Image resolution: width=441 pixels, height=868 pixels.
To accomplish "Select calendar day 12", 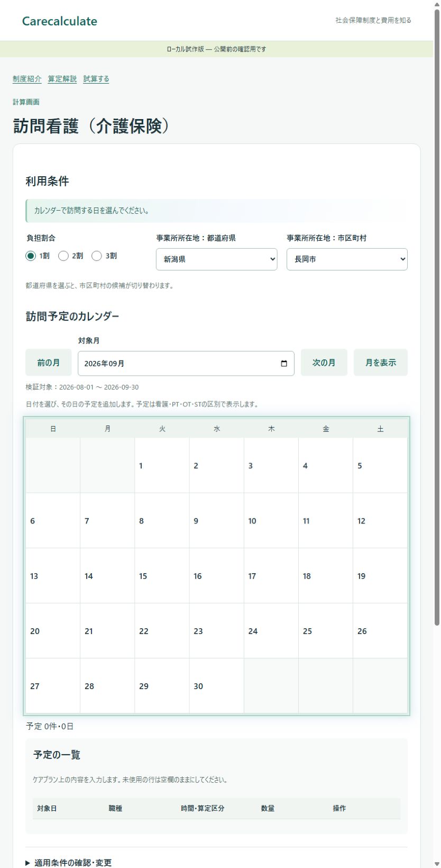I will tap(380, 520).
